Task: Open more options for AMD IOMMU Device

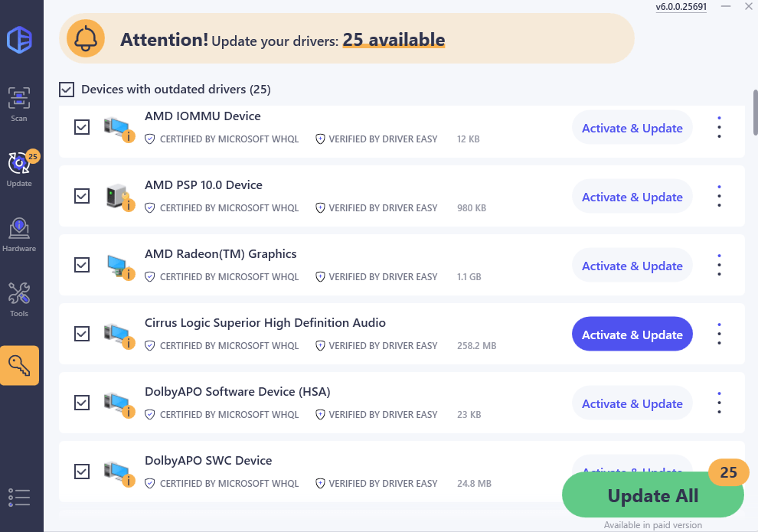Action: 719,127
